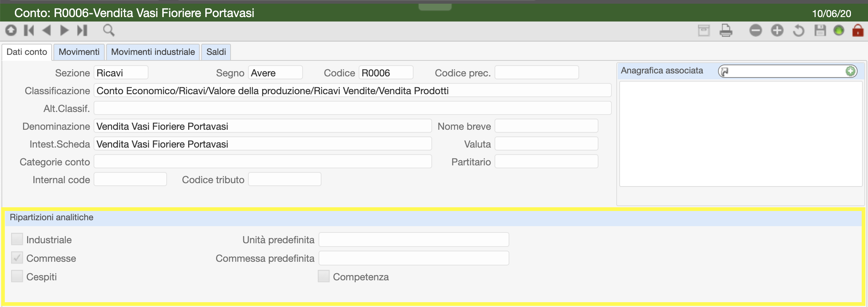The width and height of the screenshot is (868, 307).
Task: Click the Codice prec. field
Action: click(537, 73)
